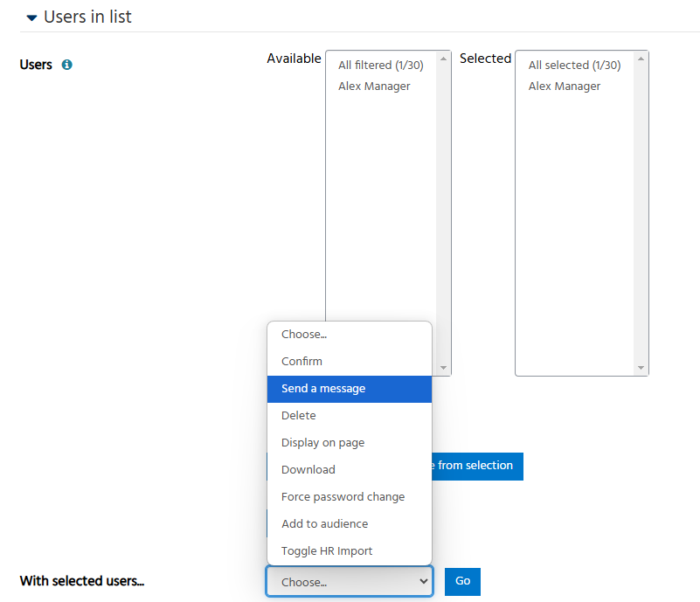
Task: Click Selected list scroll down arrow
Action: pos(641,368)
